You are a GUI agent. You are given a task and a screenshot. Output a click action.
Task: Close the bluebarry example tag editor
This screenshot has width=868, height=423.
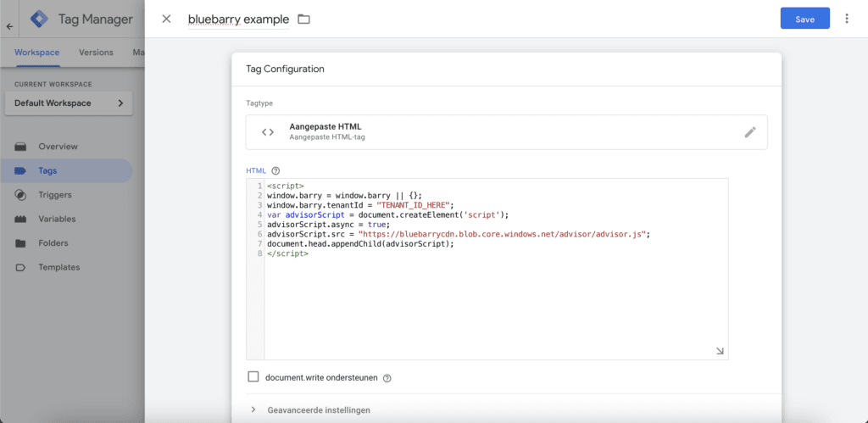point(166,19)
